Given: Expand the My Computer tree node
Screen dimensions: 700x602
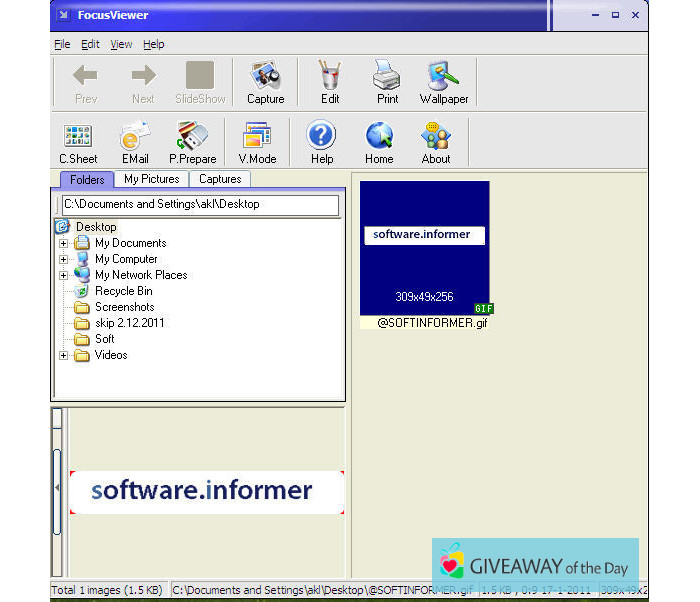Looking at the screenshot, I should [x=64, y=259].
